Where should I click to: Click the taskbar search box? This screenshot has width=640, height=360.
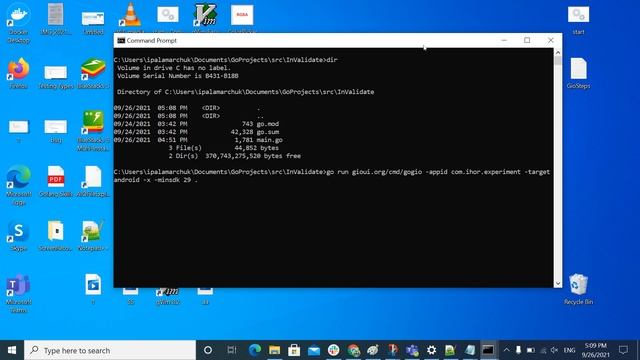tap(110, 350)
